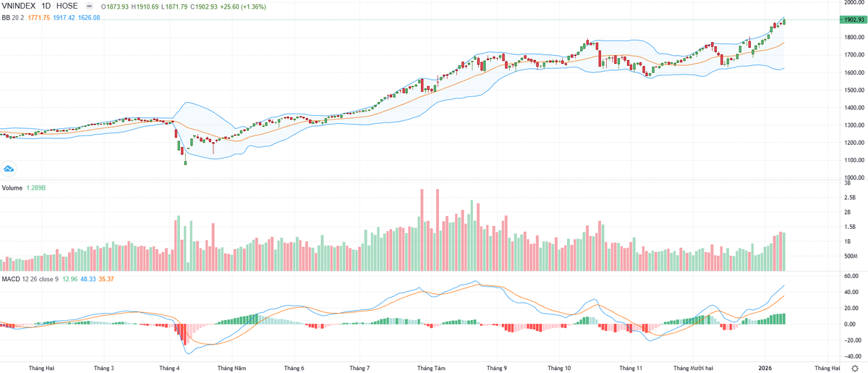Open the Volume indicator legend
The height and width of the screenshot is (373, 868).
point(13,188)
